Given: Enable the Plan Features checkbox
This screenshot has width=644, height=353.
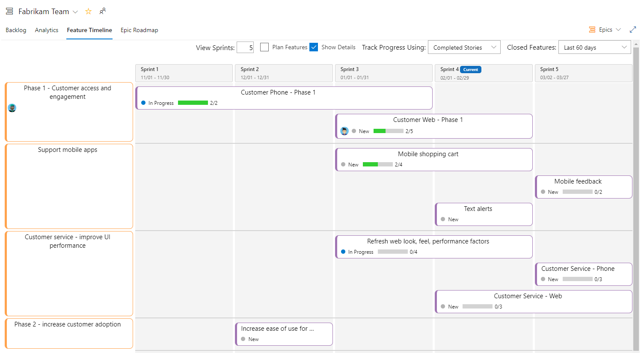Looking at the screenshot, I should click(264, 47).
